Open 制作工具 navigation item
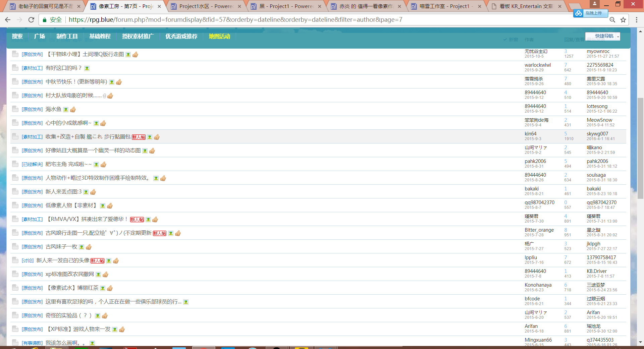This screenshot has height=349, width=644. 67,36
